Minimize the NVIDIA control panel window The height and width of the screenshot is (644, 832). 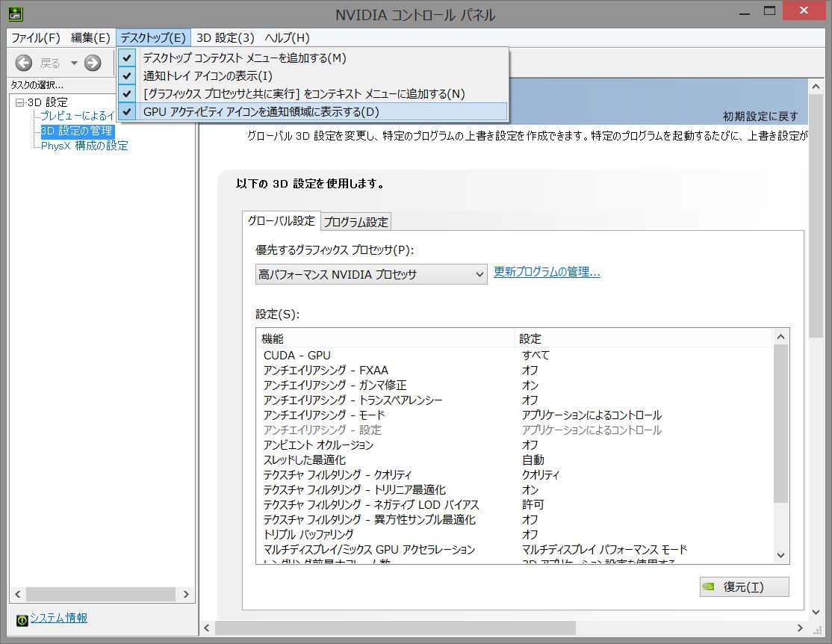click(x=745, y=12)
